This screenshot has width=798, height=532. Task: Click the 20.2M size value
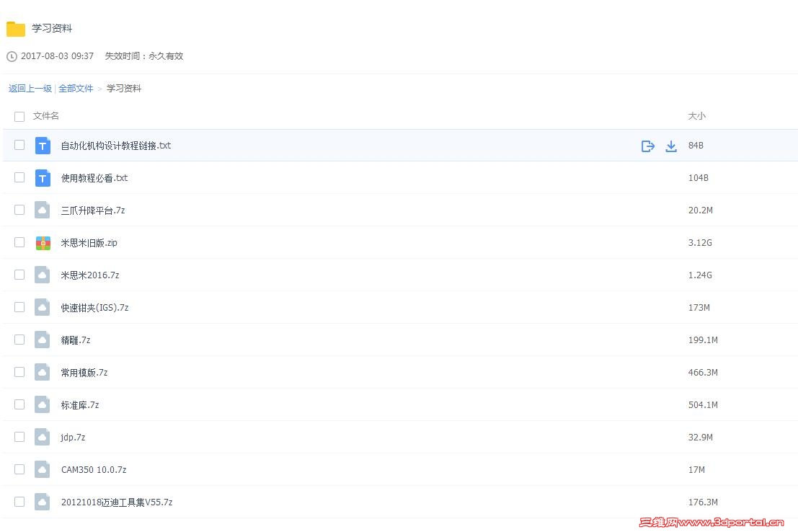(x=700, y=210)
